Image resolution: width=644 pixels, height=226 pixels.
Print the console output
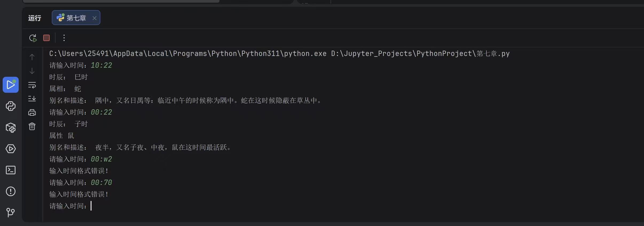pyautogui.click(x=32, y=112)
